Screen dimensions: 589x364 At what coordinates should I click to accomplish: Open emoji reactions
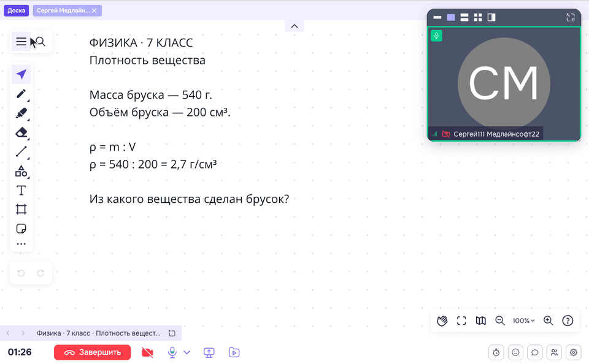pos(516,353)
